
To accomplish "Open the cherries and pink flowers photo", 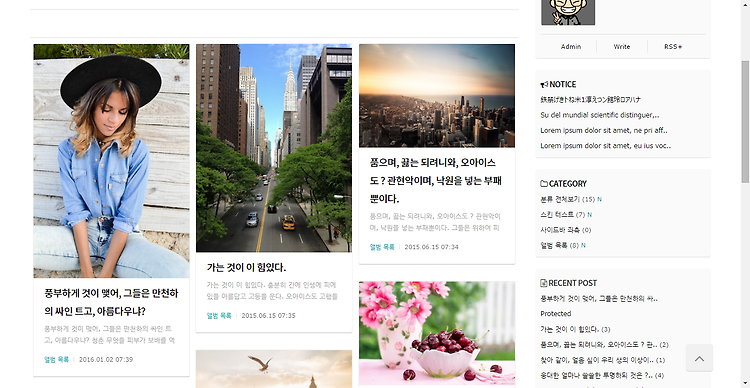I will point(437,333).
